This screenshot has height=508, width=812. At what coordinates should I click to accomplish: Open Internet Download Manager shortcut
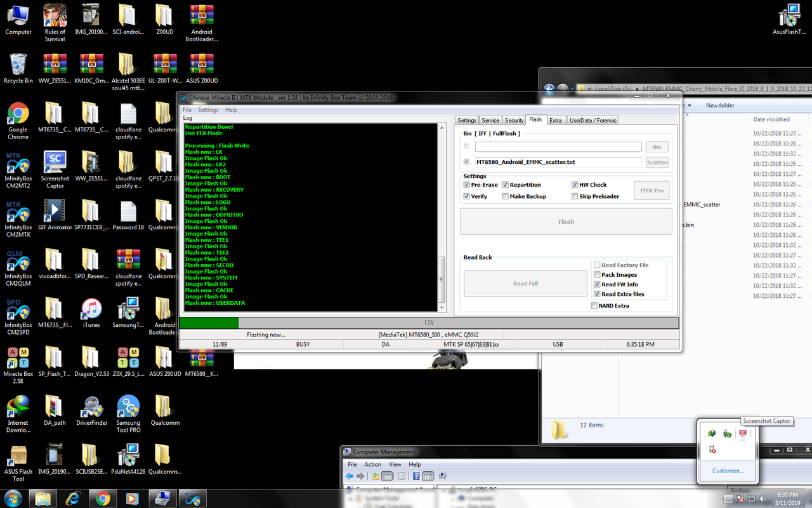[x=18, y=414]
